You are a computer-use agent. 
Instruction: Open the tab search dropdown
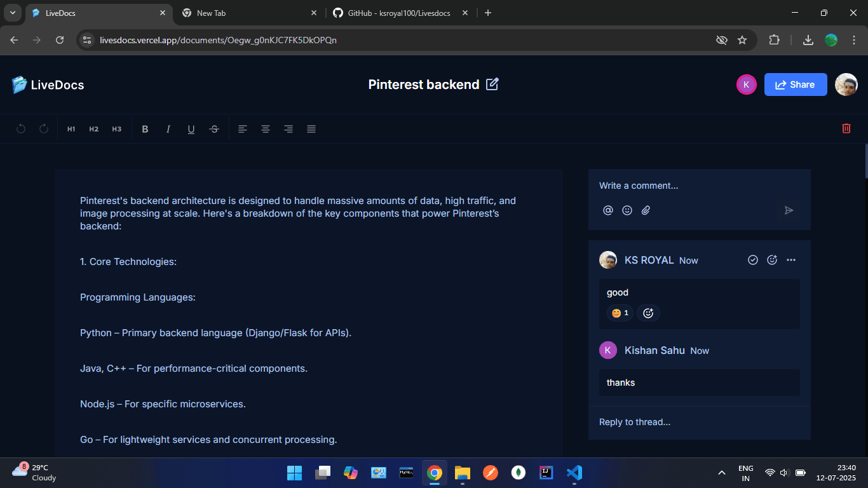pos(12,13)
